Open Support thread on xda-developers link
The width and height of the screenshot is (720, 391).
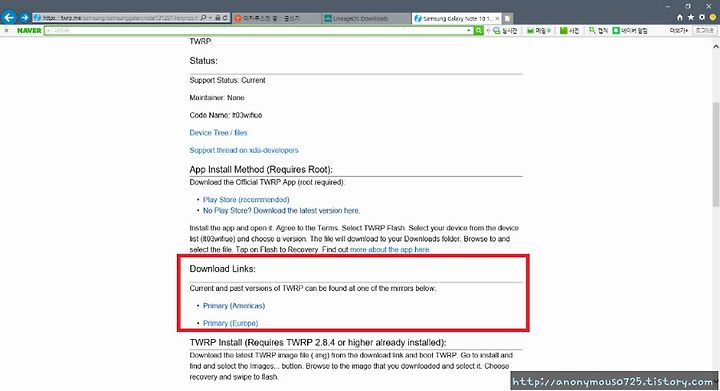click(244, 150)
